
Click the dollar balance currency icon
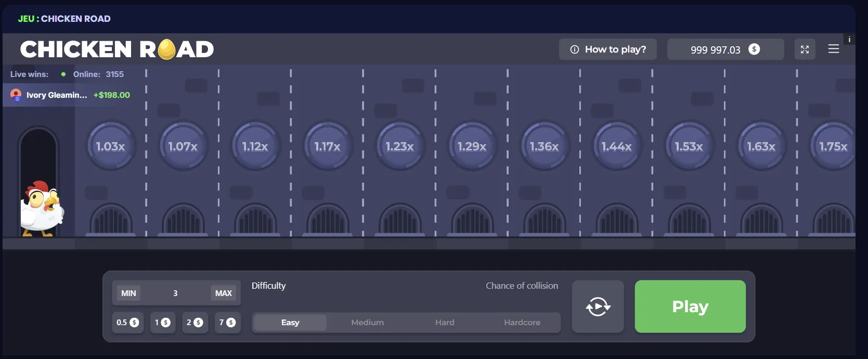coord(754,49)
